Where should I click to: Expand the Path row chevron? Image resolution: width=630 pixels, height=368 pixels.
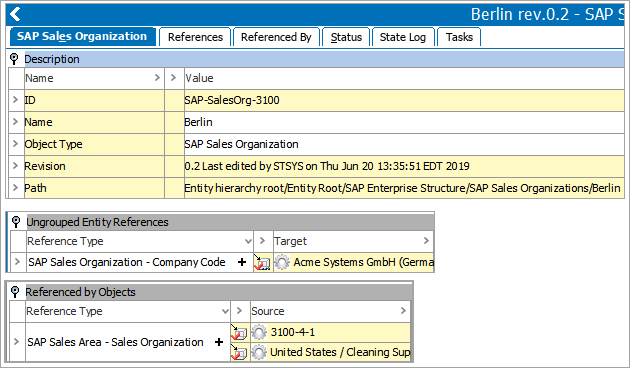click(x=16, y=188)
